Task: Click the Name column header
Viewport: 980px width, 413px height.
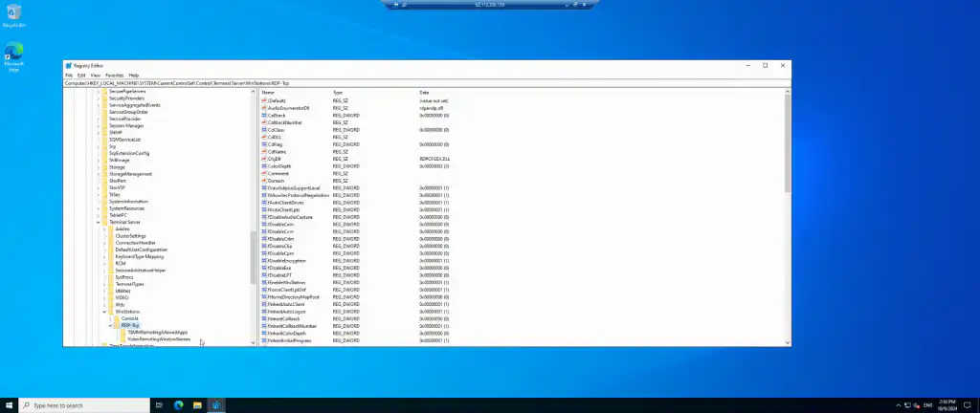Action: [x=268, y=92]
